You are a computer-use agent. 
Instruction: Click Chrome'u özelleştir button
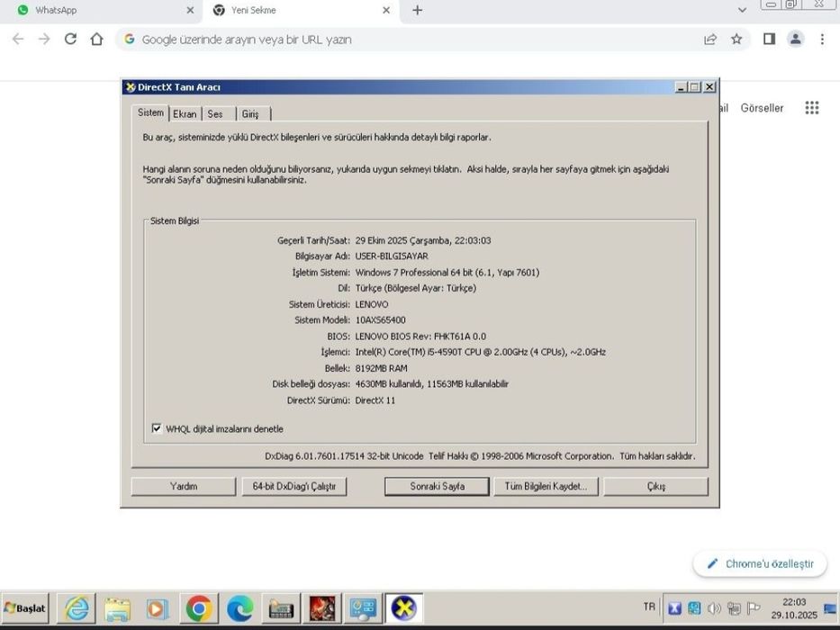(x=760, y=563)
